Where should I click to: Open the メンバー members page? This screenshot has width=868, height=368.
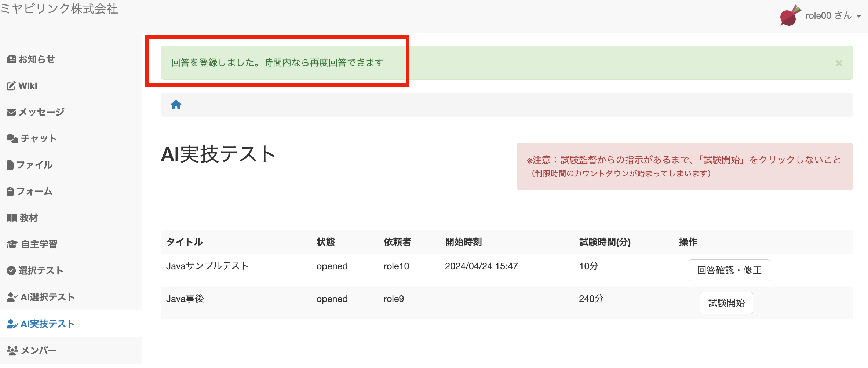(x=38, y=351)
